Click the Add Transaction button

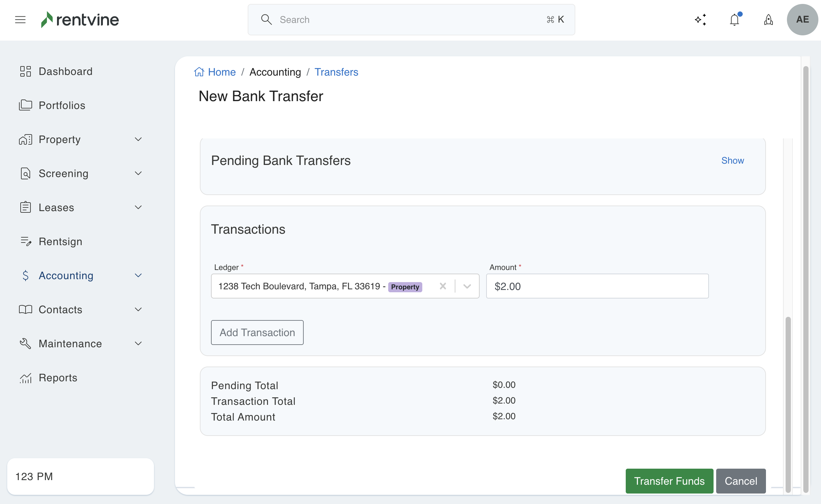(257, 332)
